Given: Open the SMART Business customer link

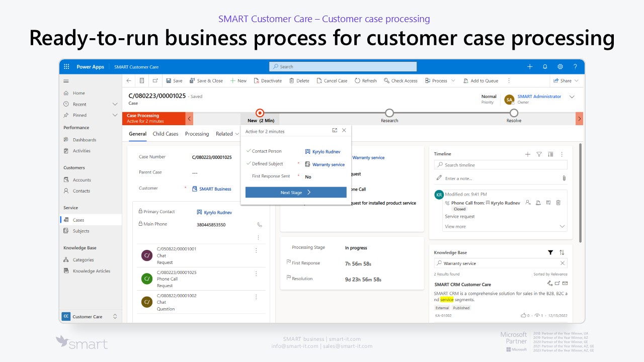Looking at the screenshot, I should tap(215, 189).
